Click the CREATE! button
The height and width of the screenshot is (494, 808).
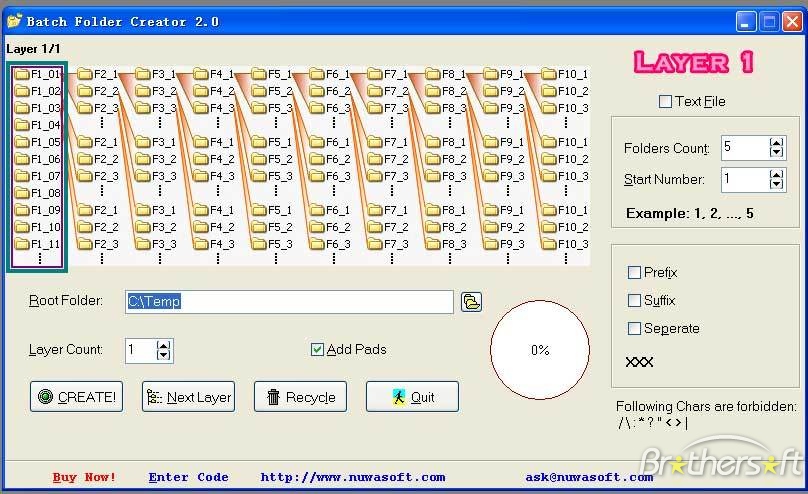tap(76, 397)
